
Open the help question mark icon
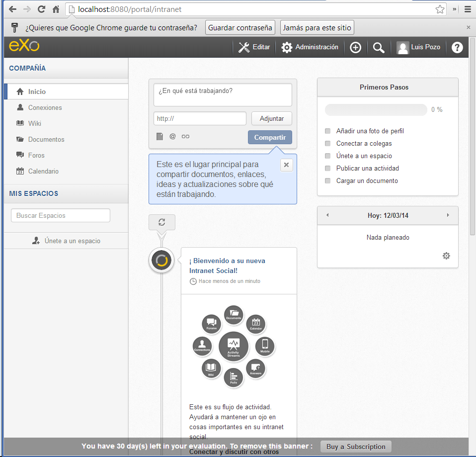(x=457, y=48)
